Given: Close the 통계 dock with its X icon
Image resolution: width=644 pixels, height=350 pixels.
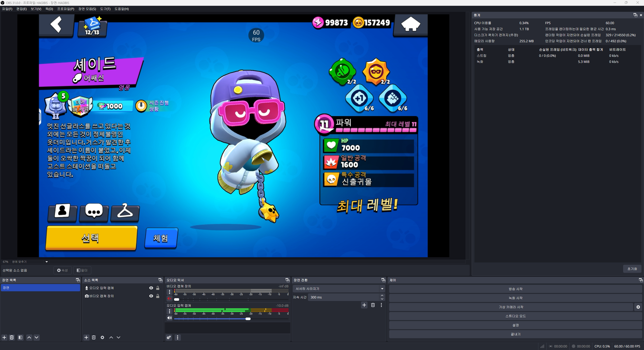Looking at the screenshot, I should [641, 15].
